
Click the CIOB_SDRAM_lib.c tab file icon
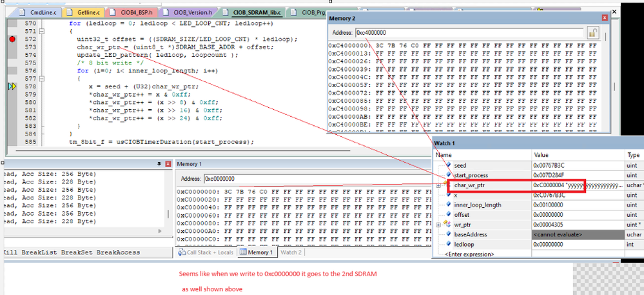pyautogui.click(x=225, y=12)
